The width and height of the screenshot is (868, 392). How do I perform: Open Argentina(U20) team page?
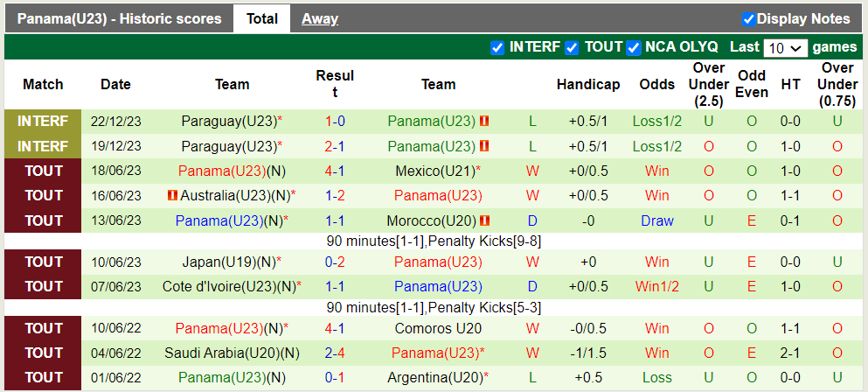[x=435, y=378]
